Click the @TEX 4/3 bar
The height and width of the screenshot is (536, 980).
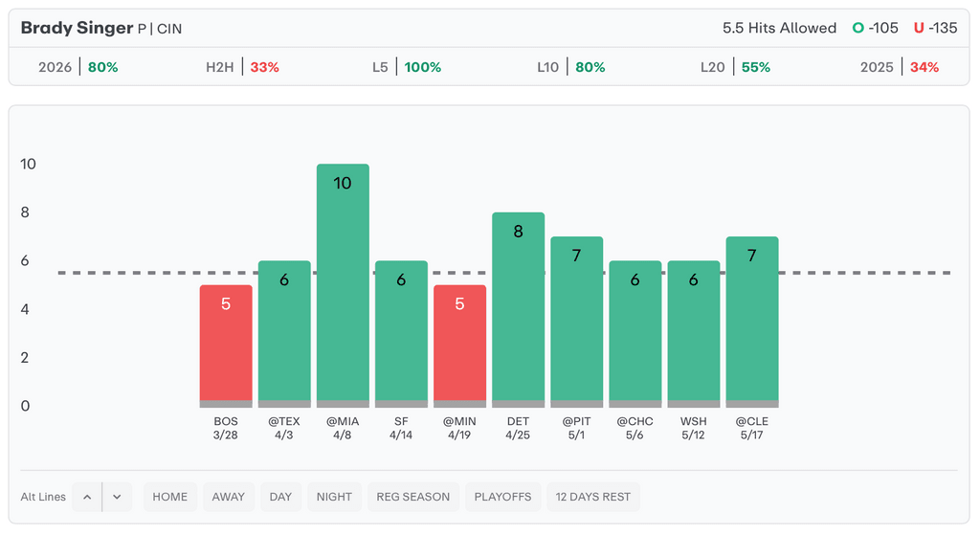point(284,334)
